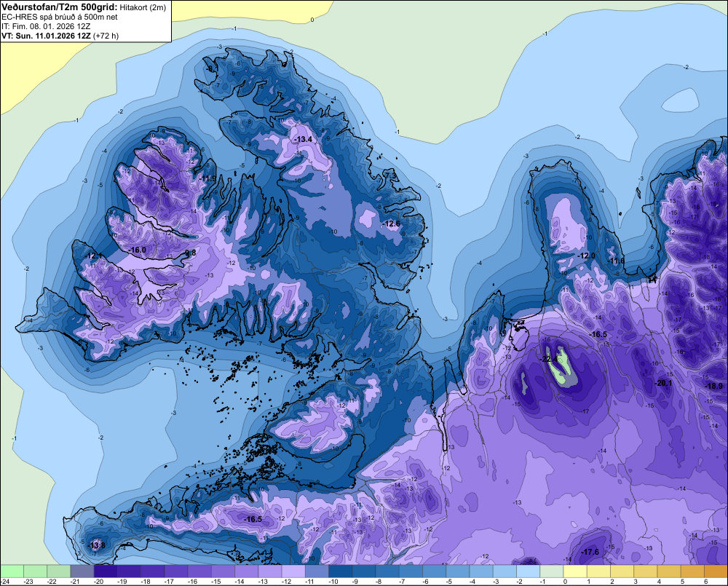Select the pale yellow legend swatch above 0
Image resolution: width=728 pixels, height=586 pixels.
pyautogui.click(x=575, y=571)
